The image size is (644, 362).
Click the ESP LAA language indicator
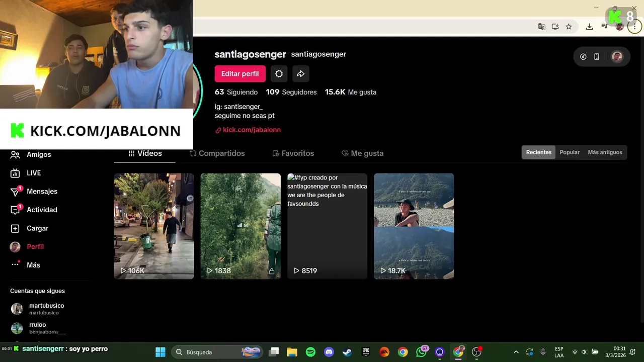[x=559, y=352]
